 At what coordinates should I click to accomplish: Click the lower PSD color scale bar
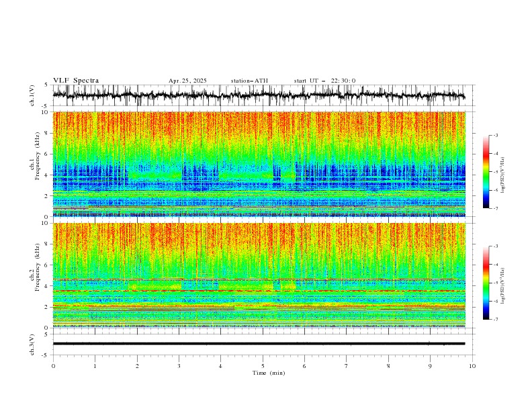point(486,283)
